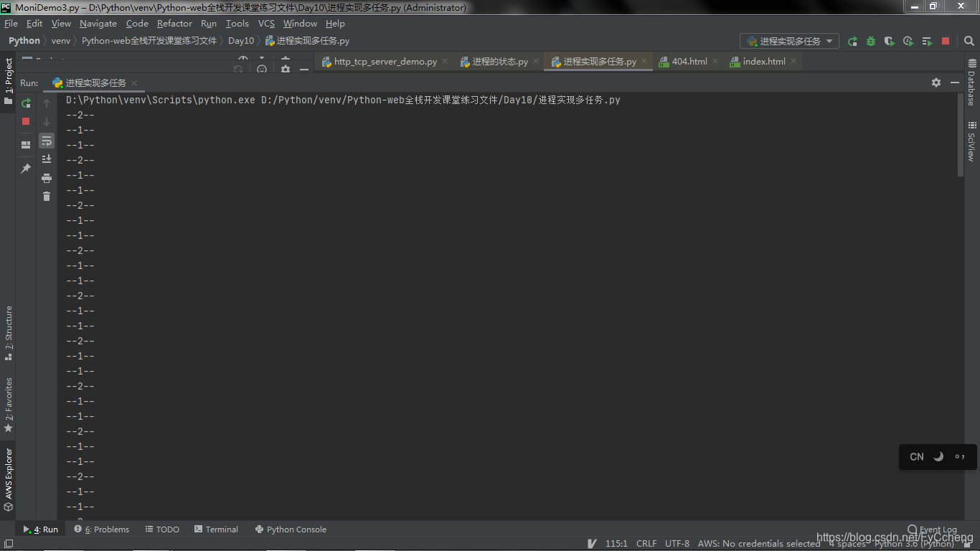Click Python breadcrumb in navigation bar
Screen dimensions: 980x551
tap(24, 41)
